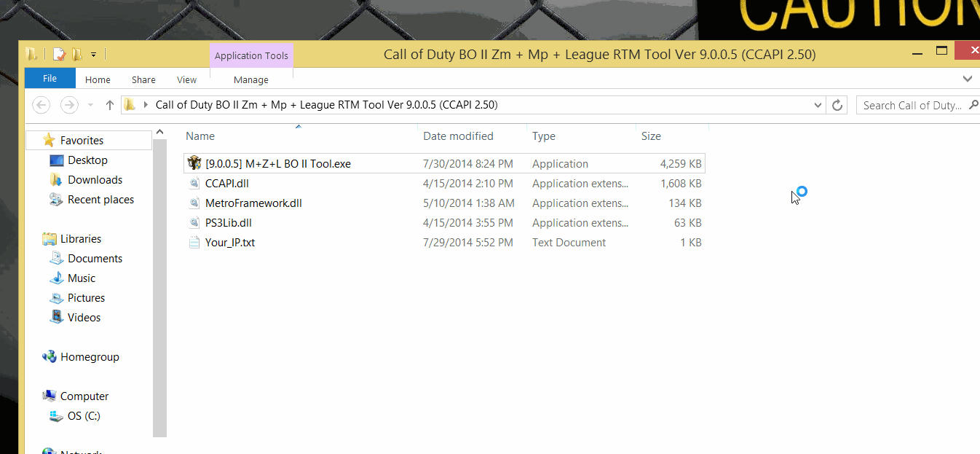
Task: Open the Documents library
Action: point(95,259)
